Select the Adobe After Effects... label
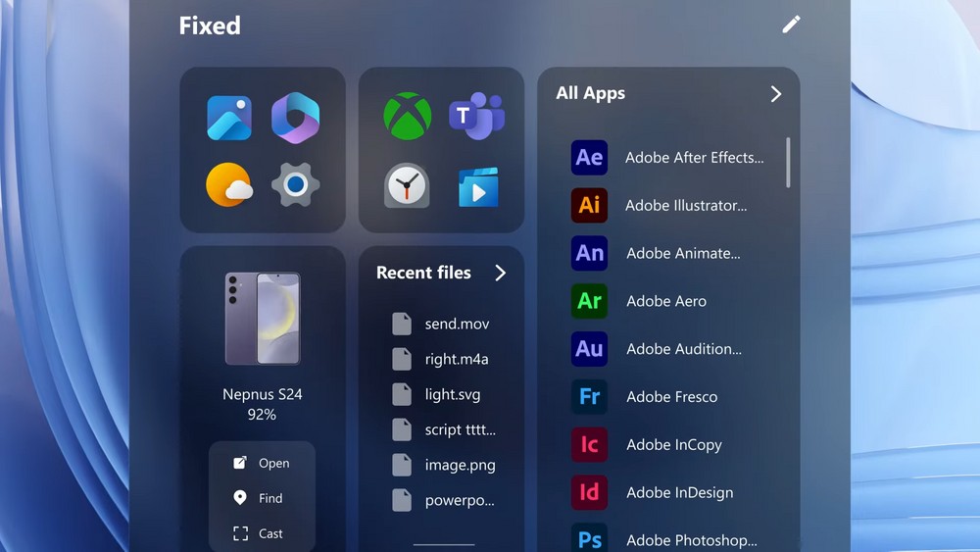 (695, 158)
